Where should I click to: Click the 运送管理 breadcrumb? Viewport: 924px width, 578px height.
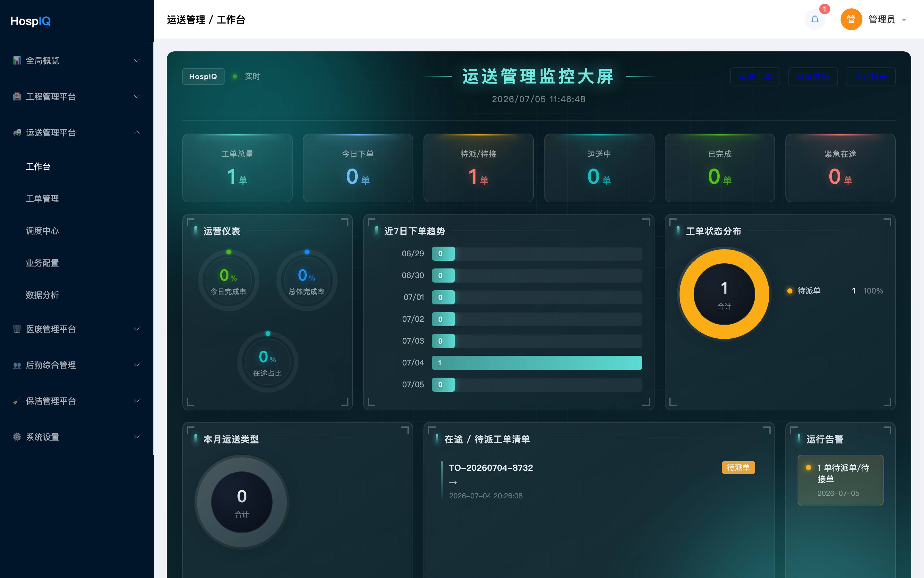186,20
